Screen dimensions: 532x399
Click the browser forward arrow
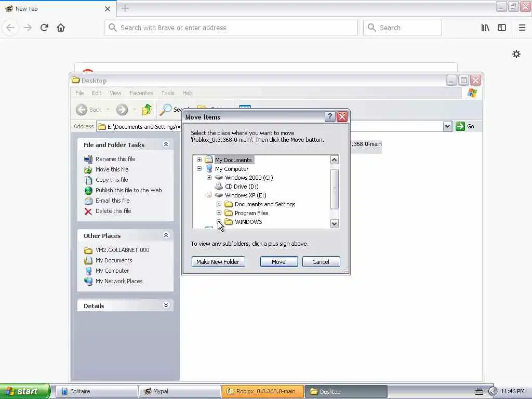point(28,28)
